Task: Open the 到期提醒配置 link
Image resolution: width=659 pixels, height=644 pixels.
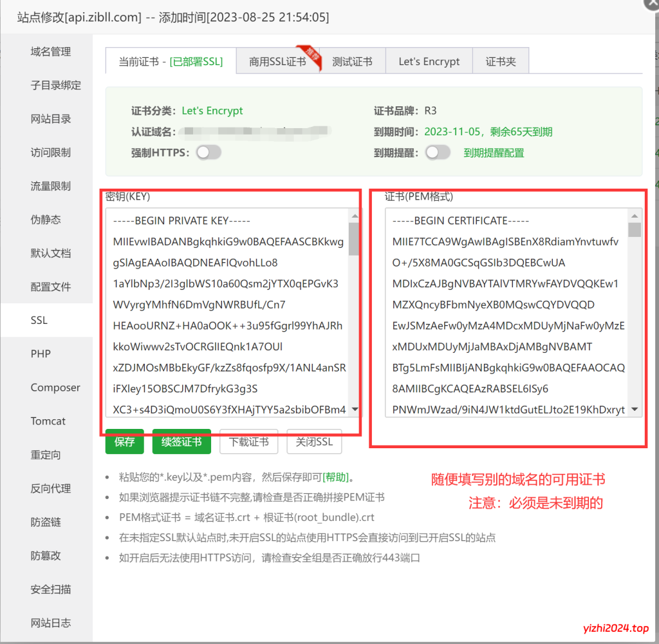Action: pos(494,153)
